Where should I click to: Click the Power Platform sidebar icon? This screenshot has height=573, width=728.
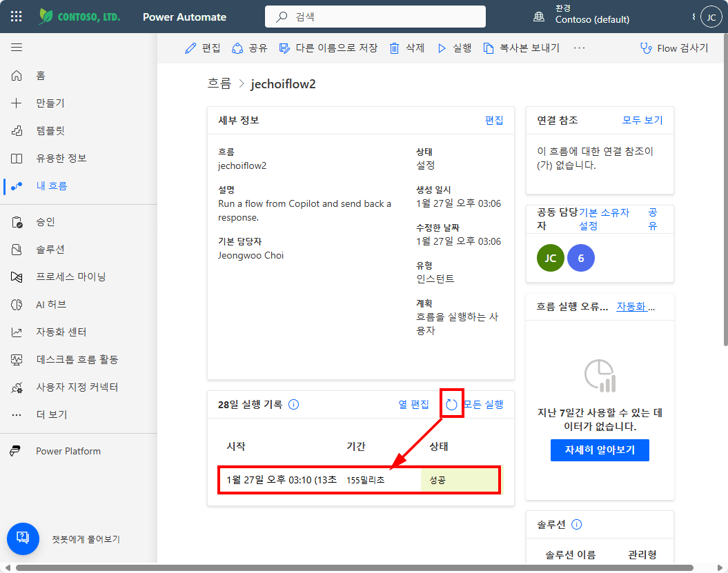coord(15,451)
